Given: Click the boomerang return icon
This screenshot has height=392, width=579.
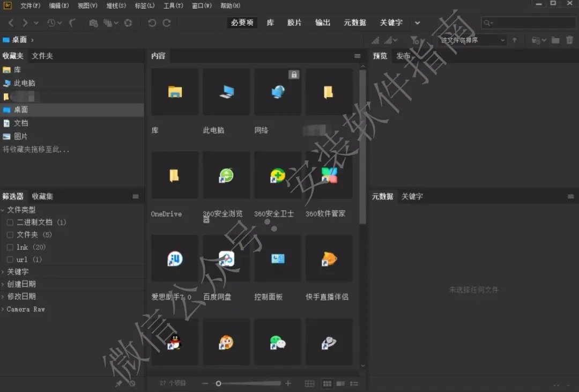Looking at the screenshot, I should click(x=72, y=23).
